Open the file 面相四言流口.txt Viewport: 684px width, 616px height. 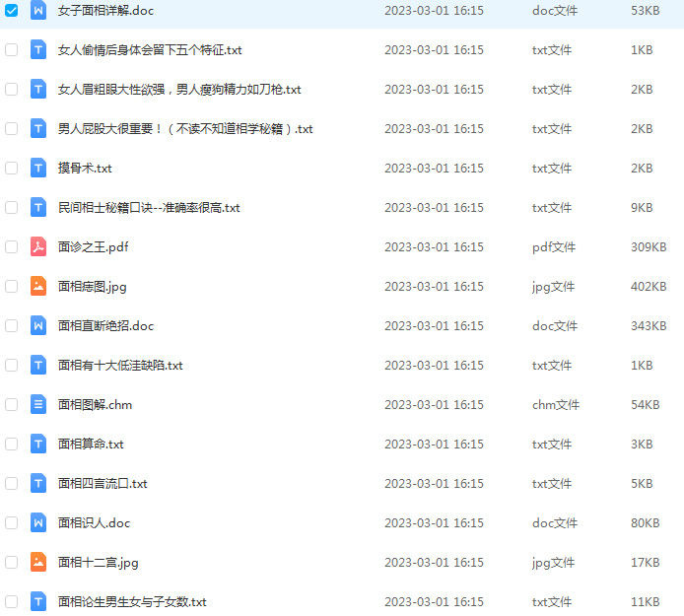pos(103,483)
